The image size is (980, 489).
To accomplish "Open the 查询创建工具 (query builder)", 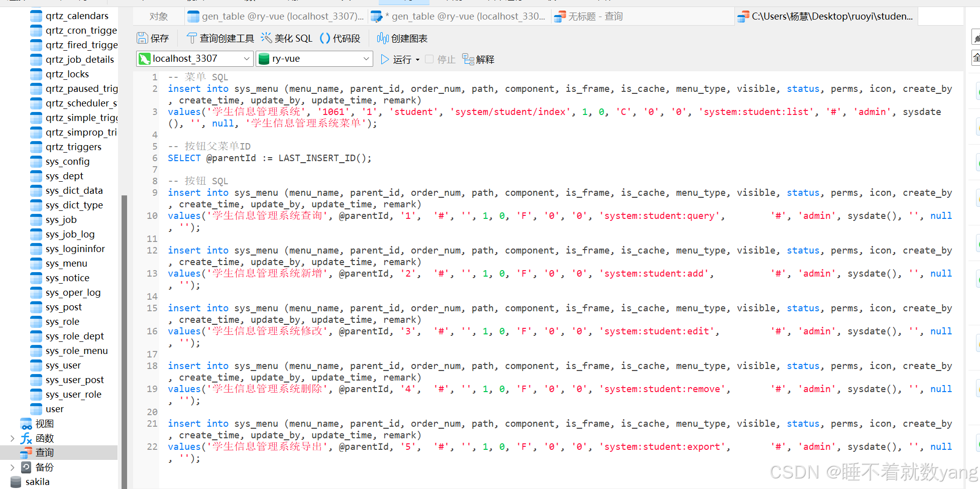I will click(x=191, y=38).
